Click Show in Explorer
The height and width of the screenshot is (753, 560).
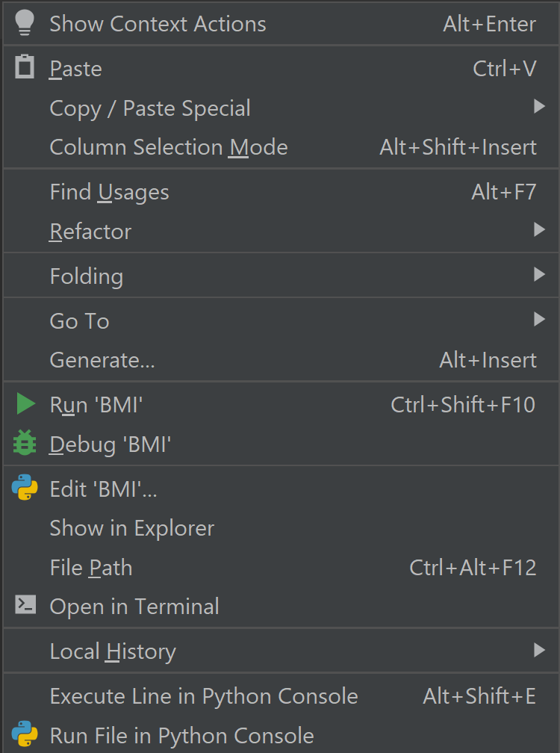[131, 528]
